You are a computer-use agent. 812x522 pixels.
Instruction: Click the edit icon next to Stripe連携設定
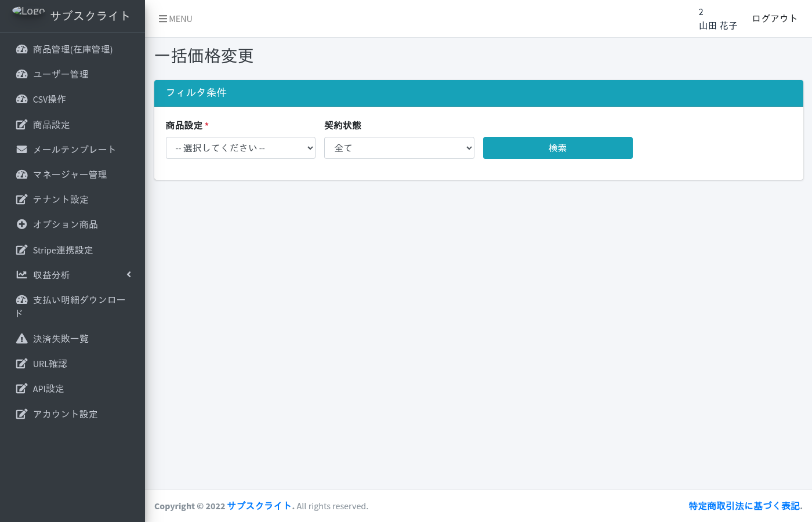click(x=21, y=249)
